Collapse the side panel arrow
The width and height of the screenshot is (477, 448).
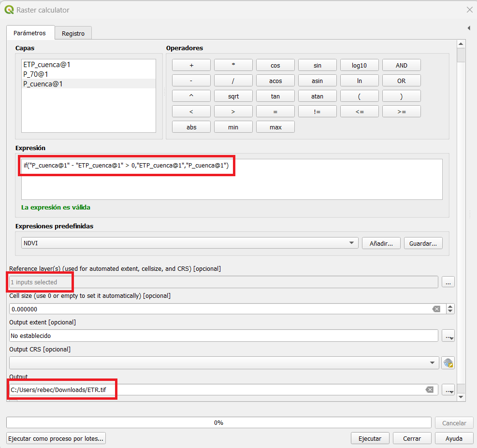tap(468, 28)
